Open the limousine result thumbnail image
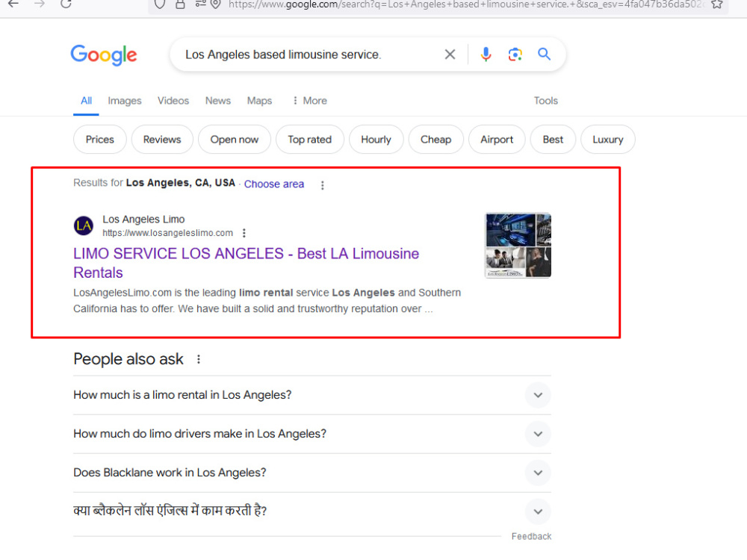The width and height of the screenshot is (747, 560). (518, 245)
